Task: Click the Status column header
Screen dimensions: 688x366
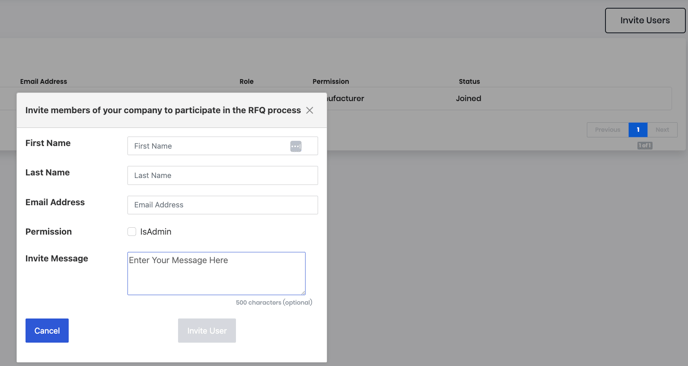Action: [x=469, y=81]
